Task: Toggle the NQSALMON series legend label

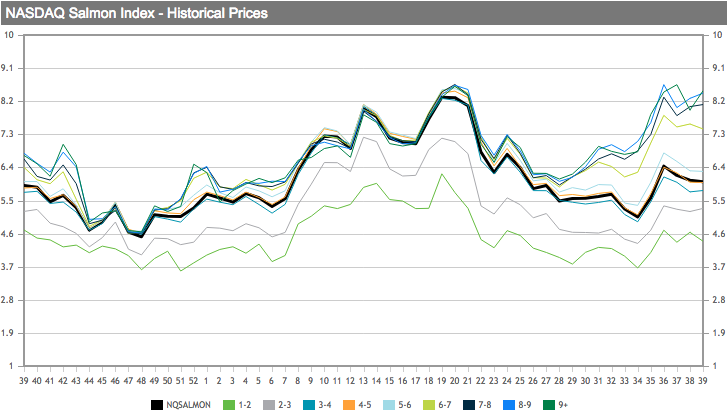Action: point(188,405)
